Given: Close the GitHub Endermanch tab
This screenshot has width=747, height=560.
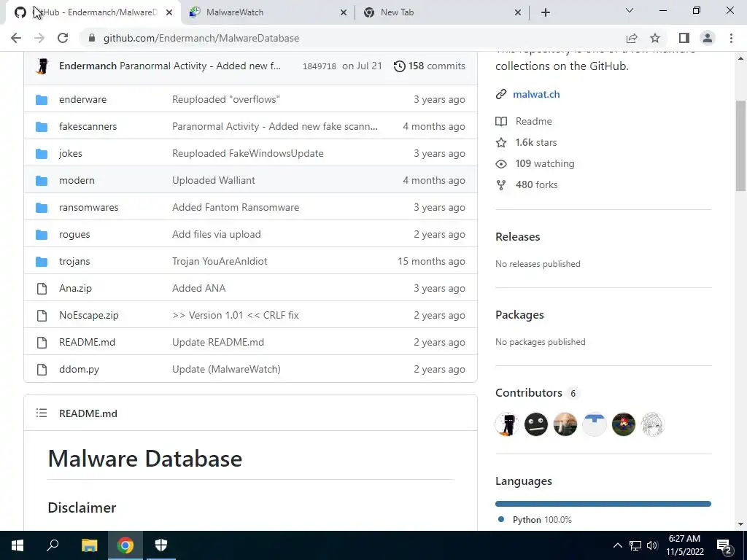Looking at the screenshot, I should (x=169, y=12).
